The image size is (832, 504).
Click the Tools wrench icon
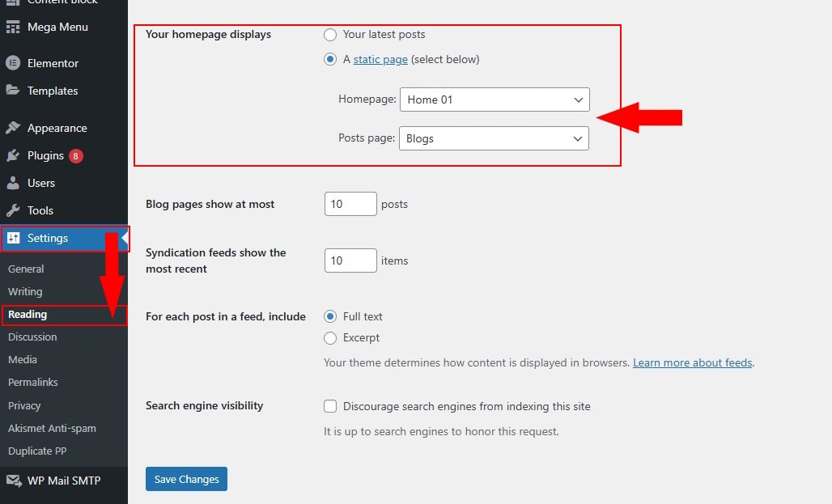[13, 210]
